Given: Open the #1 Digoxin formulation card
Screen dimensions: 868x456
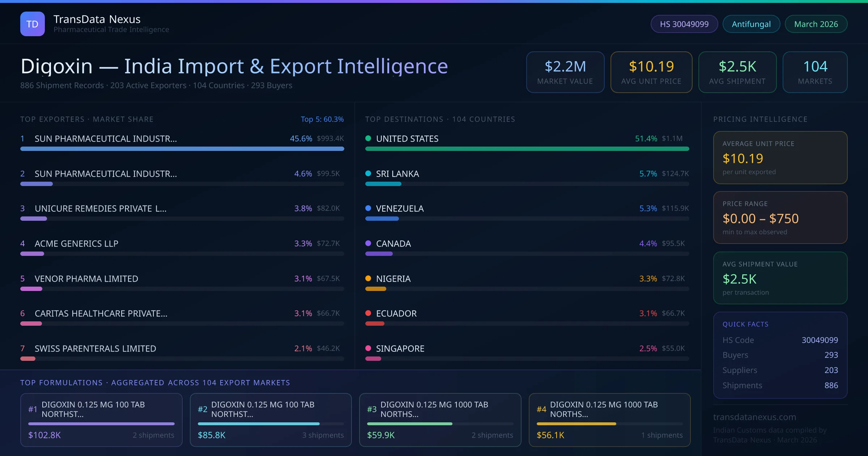Looking at the screenshot, I should click(x=101, y=419).
